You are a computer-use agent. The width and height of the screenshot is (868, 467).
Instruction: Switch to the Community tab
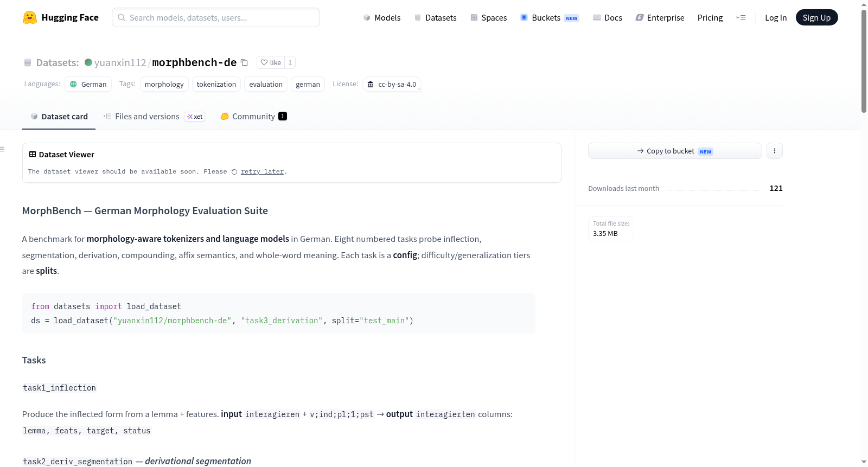pyautogui.click(x=254, y=117)
